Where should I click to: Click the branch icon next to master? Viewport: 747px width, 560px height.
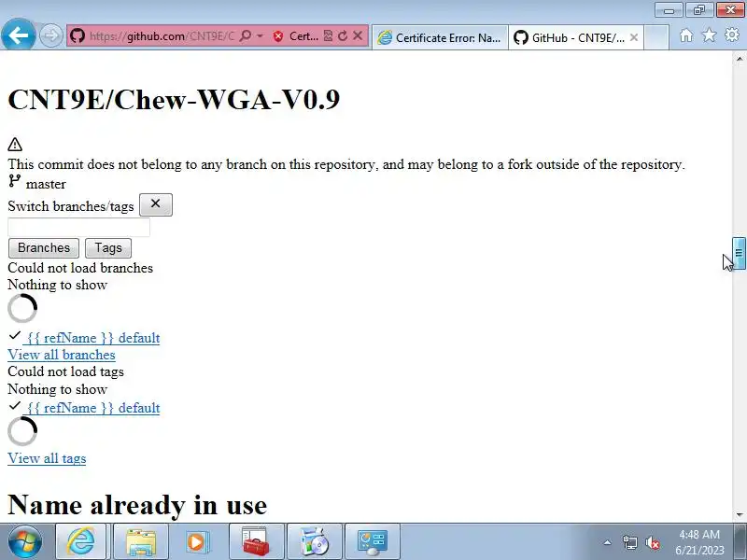(15, 181)
